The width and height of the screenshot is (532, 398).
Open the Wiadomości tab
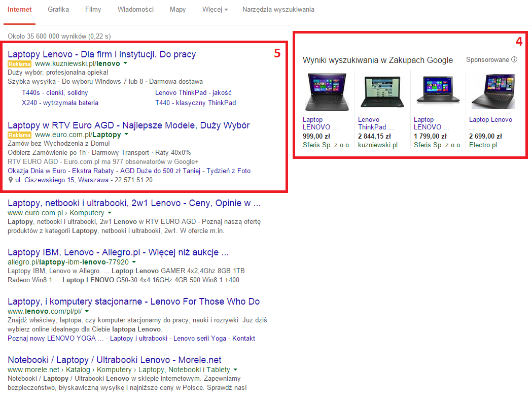136,10
